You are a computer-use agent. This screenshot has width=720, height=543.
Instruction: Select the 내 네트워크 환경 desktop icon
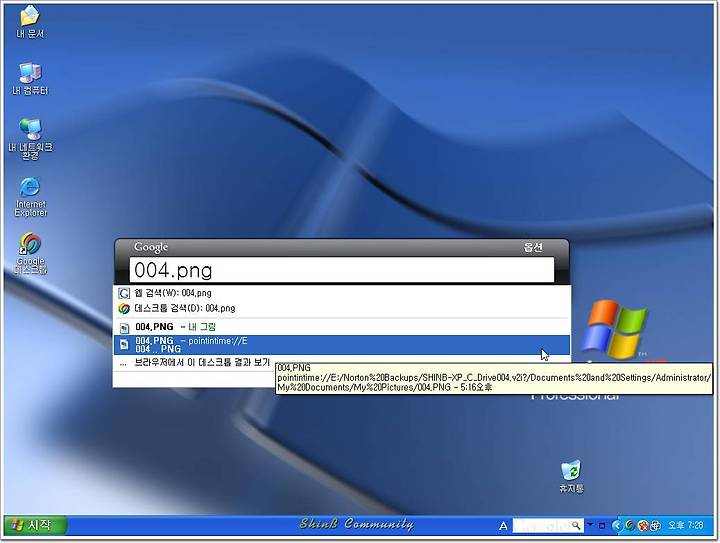pos(30,138)
